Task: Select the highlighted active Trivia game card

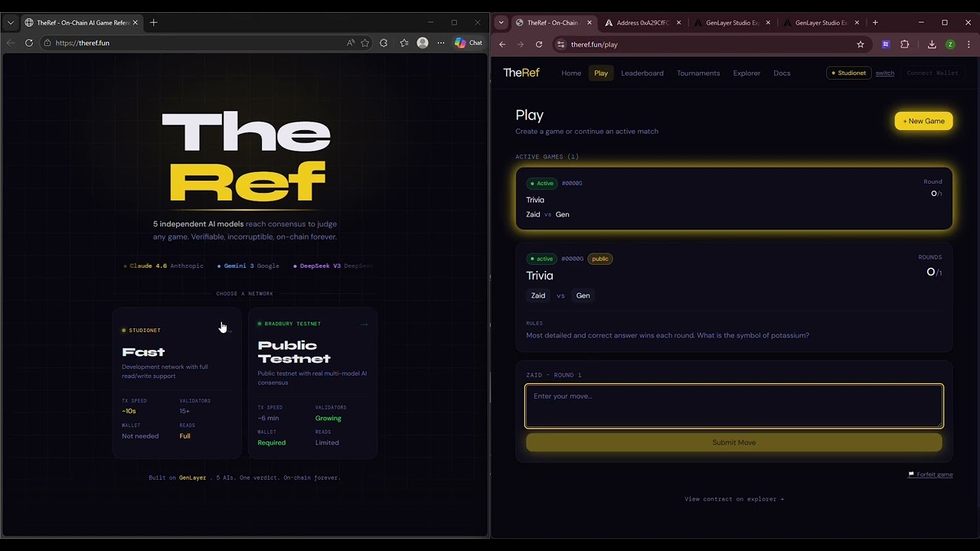Action: coord(733,198)
